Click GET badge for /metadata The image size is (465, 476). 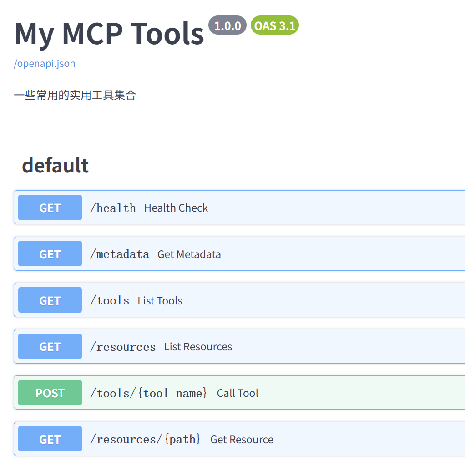click(50, 254)
